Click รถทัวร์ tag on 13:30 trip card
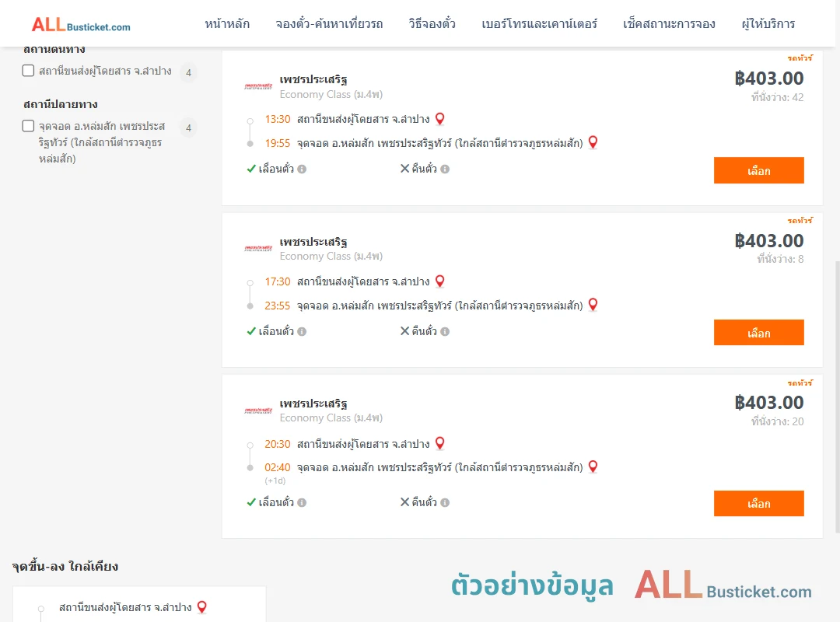840x622 pixels. (800, 58)
